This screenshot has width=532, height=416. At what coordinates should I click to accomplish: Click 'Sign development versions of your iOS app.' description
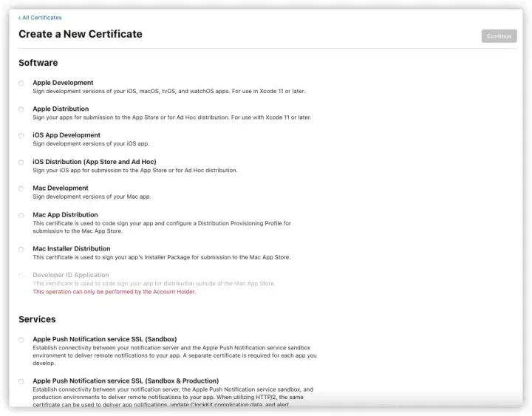click(x=91, y=143)
